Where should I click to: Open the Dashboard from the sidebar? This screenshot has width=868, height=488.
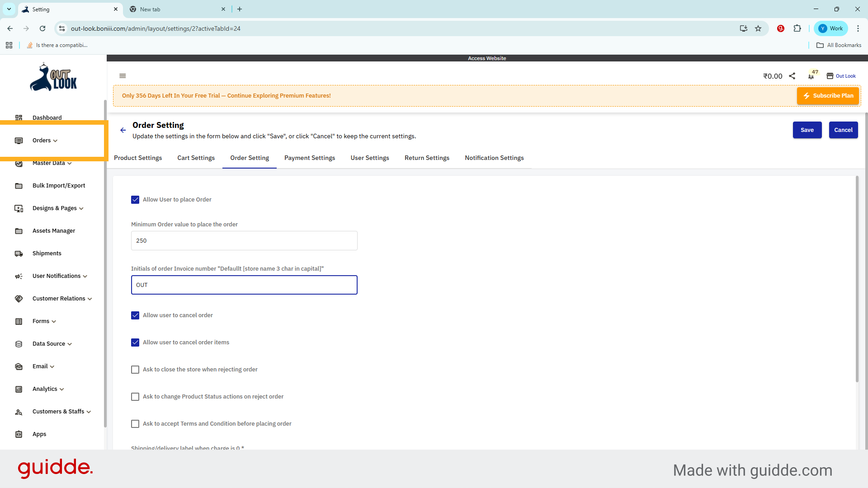coord(47,117)
